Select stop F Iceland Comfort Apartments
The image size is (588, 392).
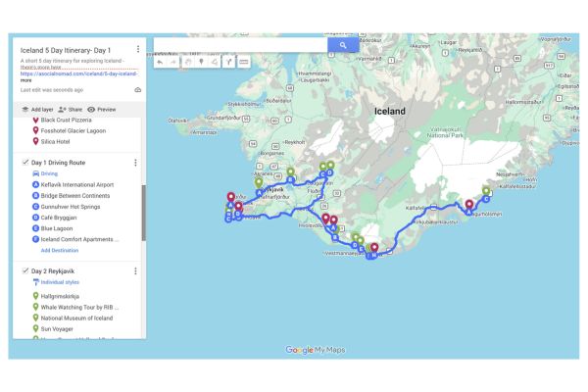tap(76, 239)
